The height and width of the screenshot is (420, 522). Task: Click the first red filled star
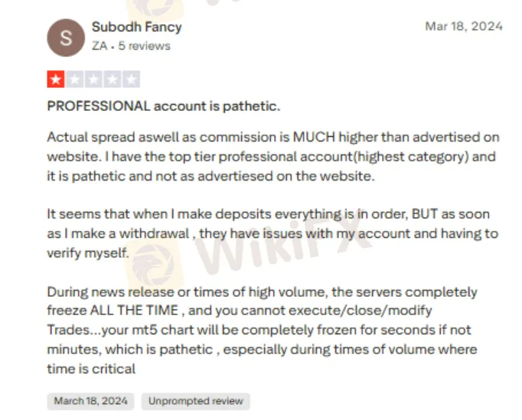tap(56, 80)
